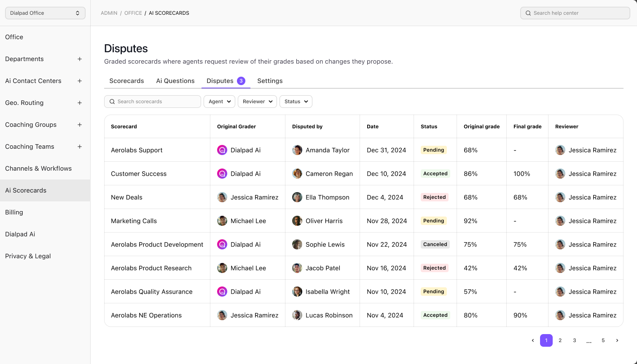This screenshot has height=364, width=637.
Task: Click Oliver Harris's avatar
Action: (297, 221)
